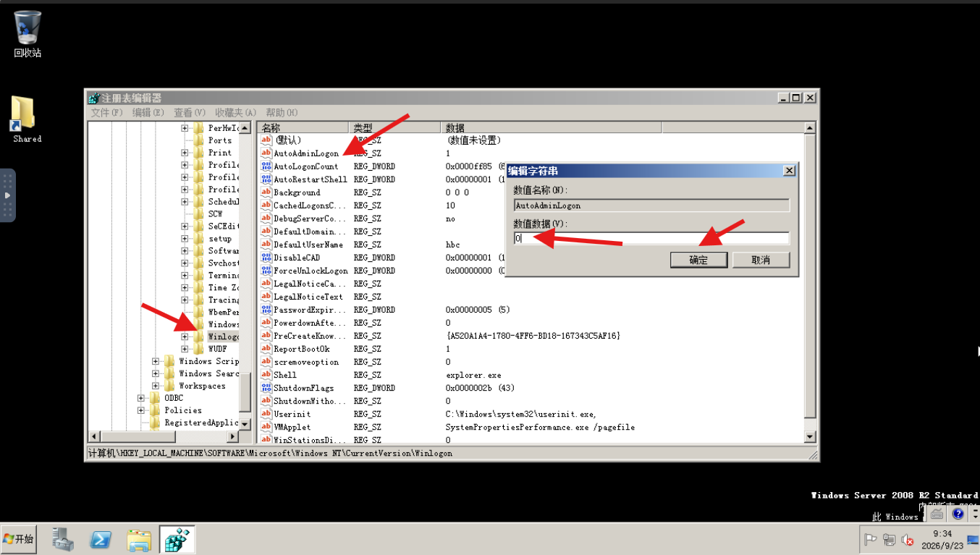Image resolution: width=980 pixels, height=555 pixels.
Task: Expand the ODBC tree node
Action: click(x=141, y=398)
